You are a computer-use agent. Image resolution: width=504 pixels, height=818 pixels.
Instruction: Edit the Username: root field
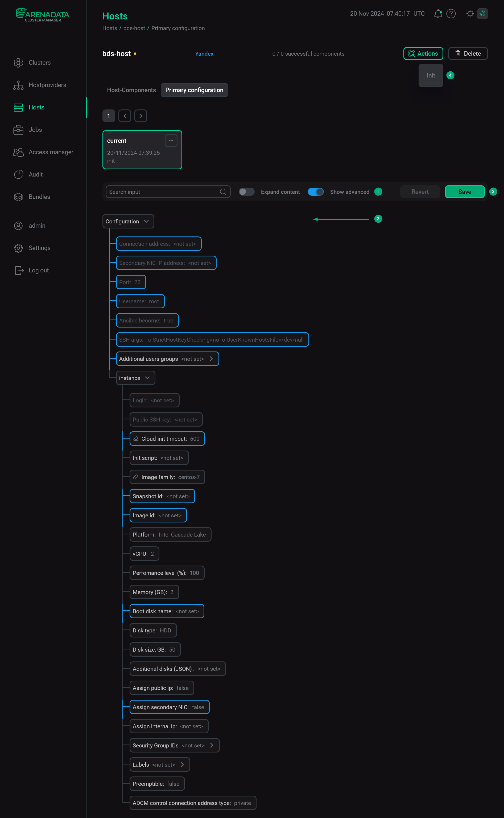click(x=140, y=301)
